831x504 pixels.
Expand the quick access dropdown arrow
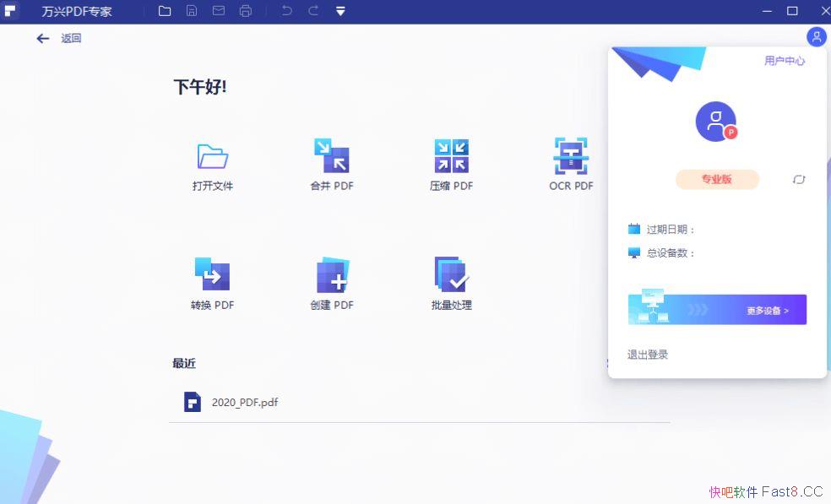click(340, 11)
